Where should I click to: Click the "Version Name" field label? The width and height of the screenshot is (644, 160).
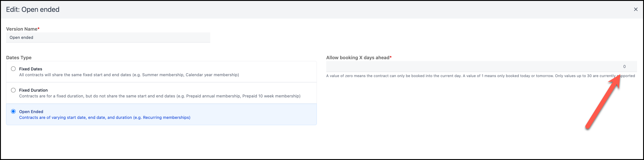coord(22,29)
